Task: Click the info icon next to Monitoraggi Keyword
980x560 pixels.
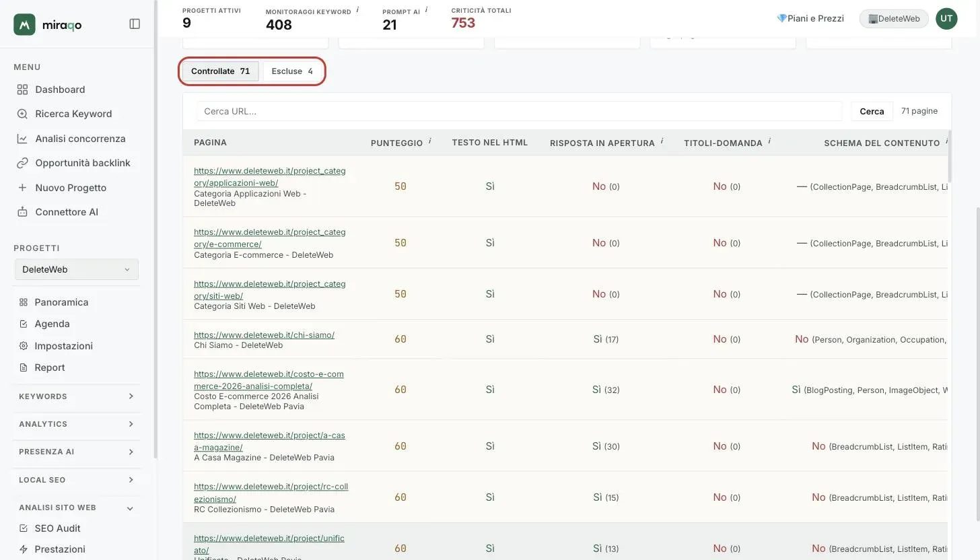Action: pos(357,10)
